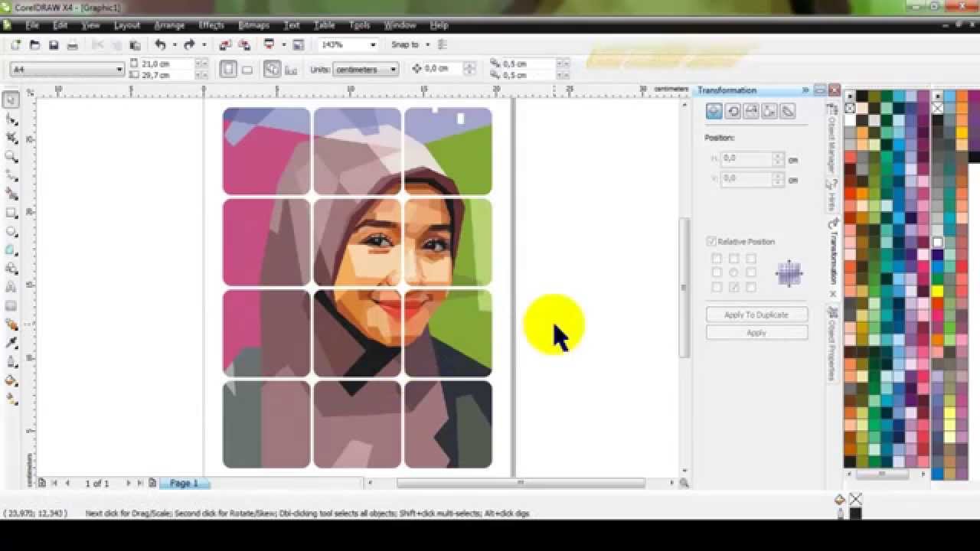This screenshot has height=551, width=980.
Task: Expand the Application Launcher dropdown arrow
Action: pos(284,45)
